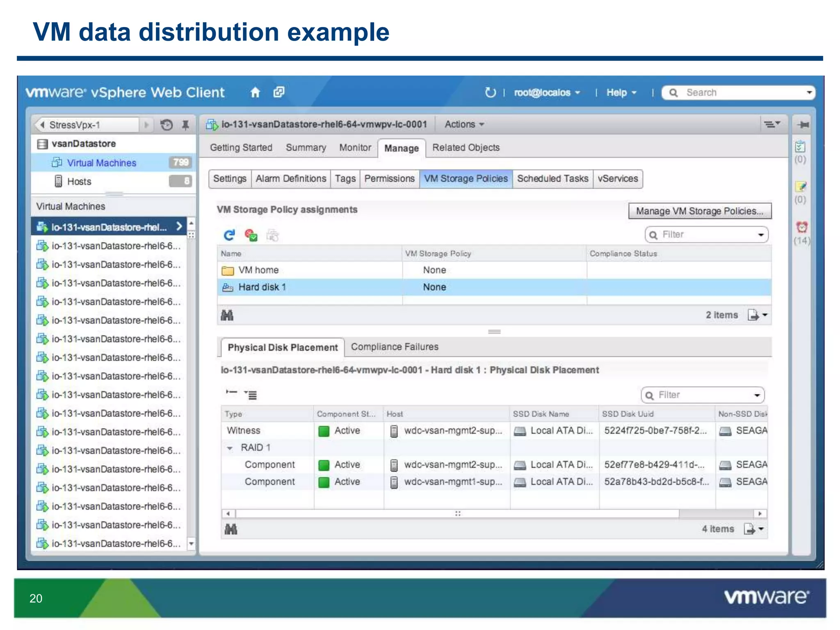Click the SSD Disk Uuid column header
Screen dimensions: 840x630
pos(657,414)
